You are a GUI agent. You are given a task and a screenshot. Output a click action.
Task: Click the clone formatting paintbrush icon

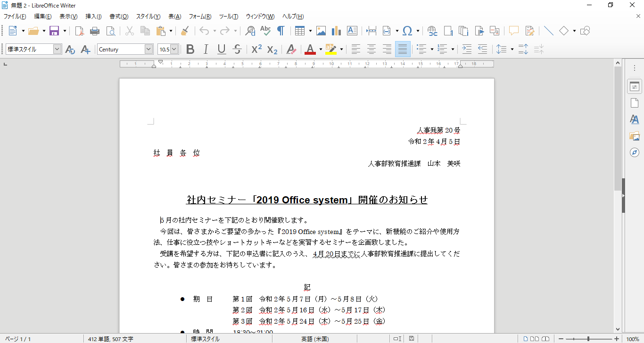[185, 31]
